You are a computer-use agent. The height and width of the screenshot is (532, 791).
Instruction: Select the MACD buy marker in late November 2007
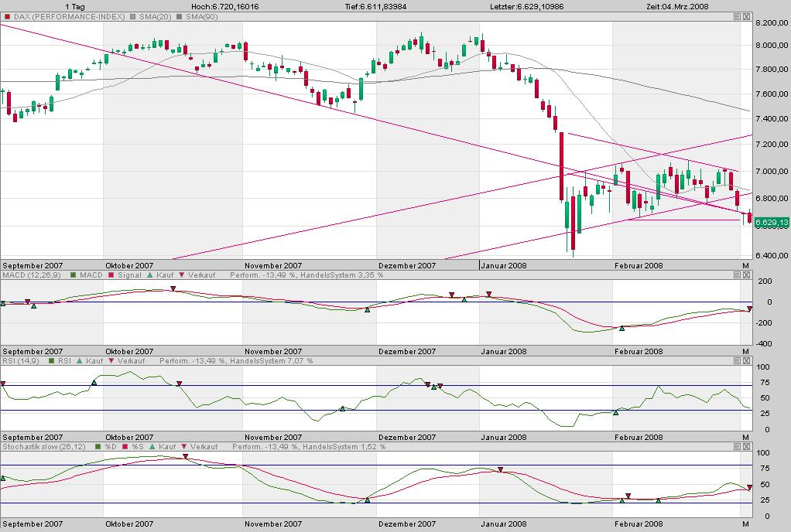point(367,310)
